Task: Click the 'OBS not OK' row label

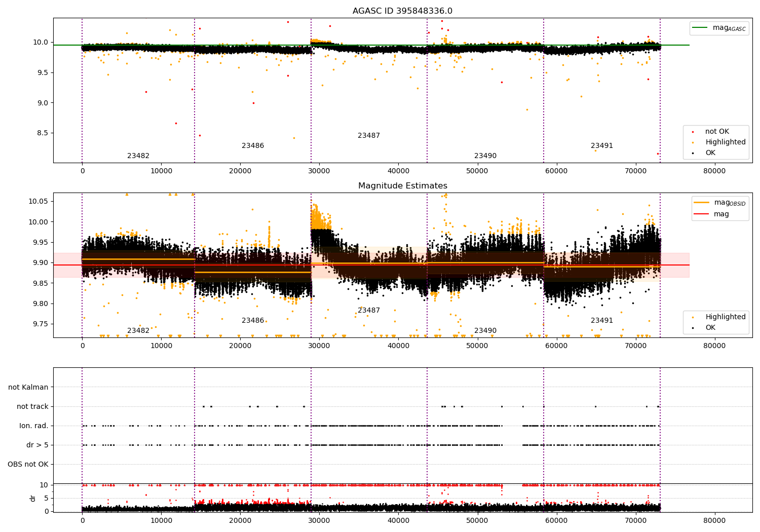Action: [x=28, y=465]
